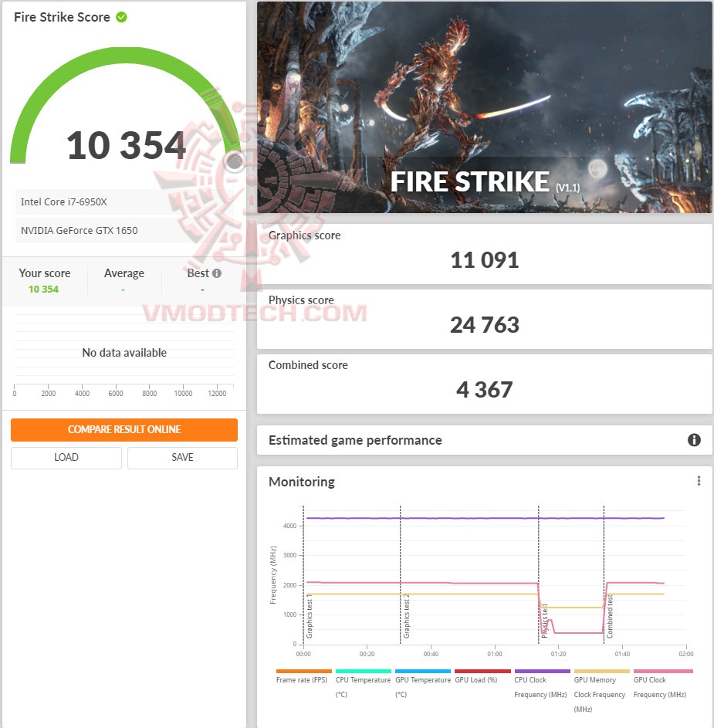Toggle GPU Temperature legend entry
Screen dimensions: 714x728
[x=422, y=683]
